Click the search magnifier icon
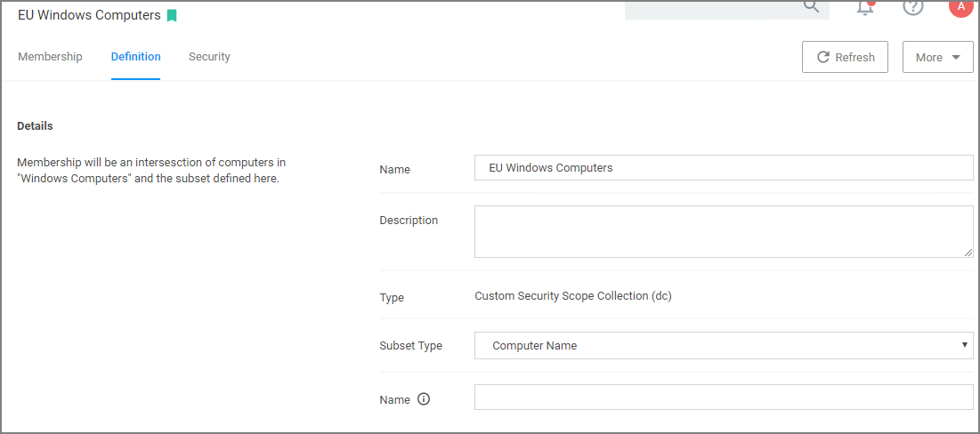Screen dimensions: 980x434 [x=811, y=6]
